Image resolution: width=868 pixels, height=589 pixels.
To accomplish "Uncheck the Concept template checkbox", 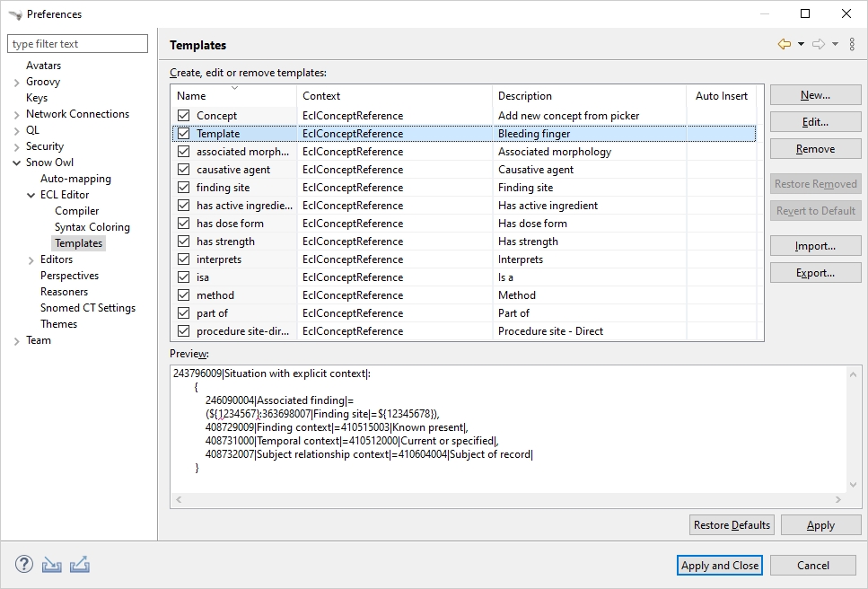I will tap(184, 116).
